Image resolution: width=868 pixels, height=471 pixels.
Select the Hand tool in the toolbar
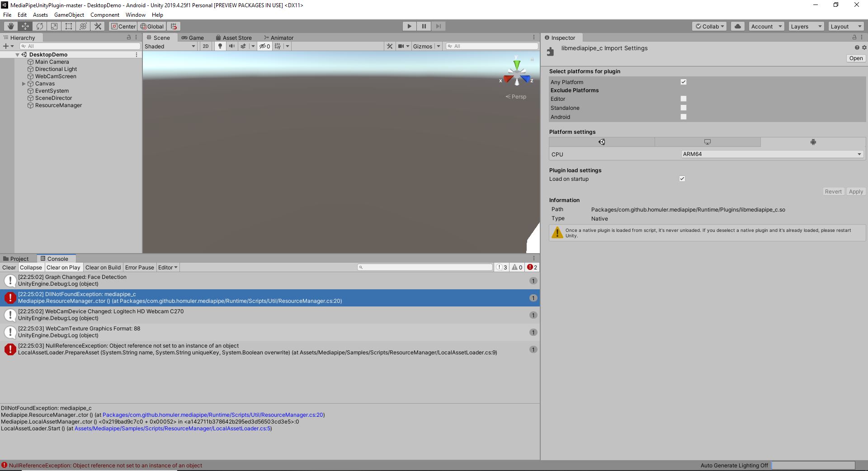10,26
